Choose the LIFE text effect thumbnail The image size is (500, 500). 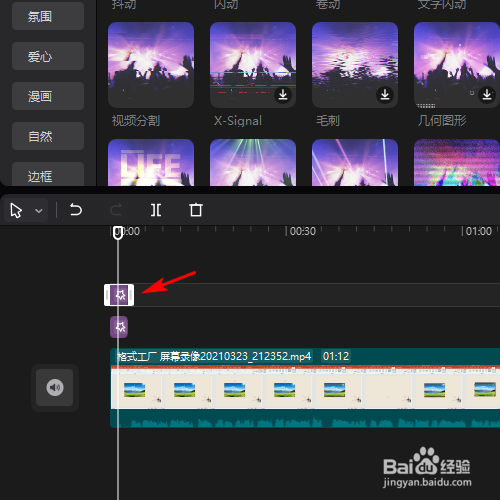coord(151,163)
